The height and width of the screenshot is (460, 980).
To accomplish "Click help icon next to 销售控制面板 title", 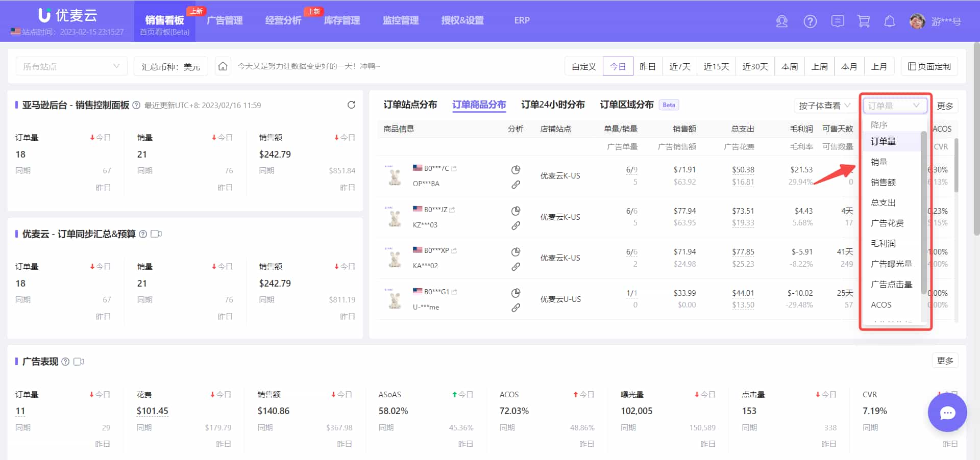I will click(136, 105).
